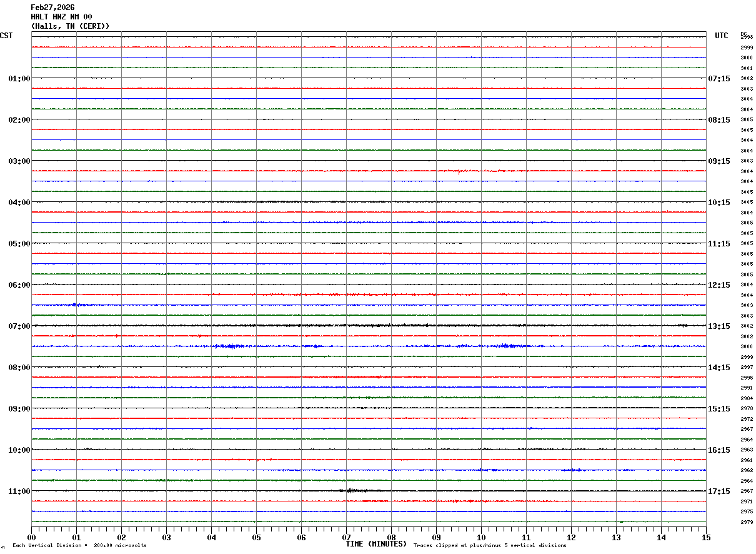756x554 pixels.
Task: Click the DC offset value 3001
Action: [747, 68]
